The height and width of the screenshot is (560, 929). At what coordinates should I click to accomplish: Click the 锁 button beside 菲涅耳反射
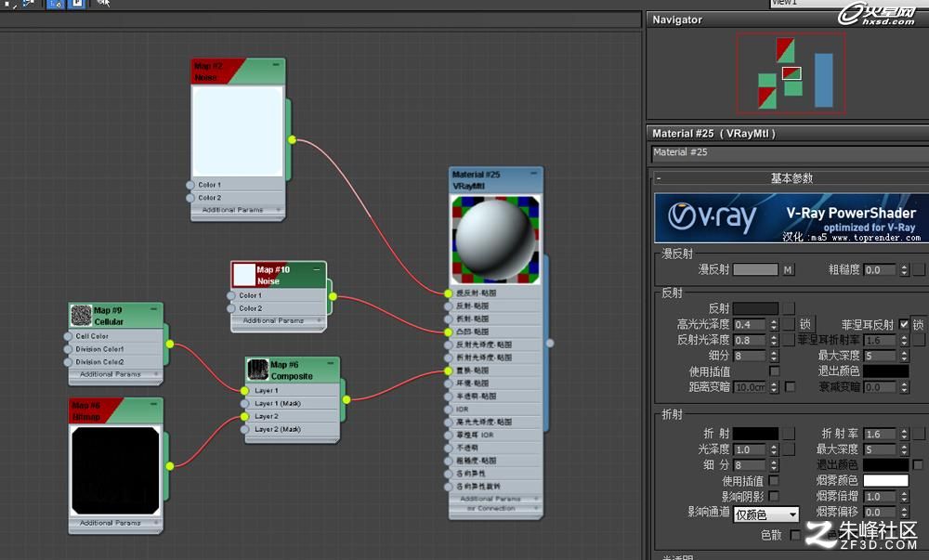click(x=918, y=324)
